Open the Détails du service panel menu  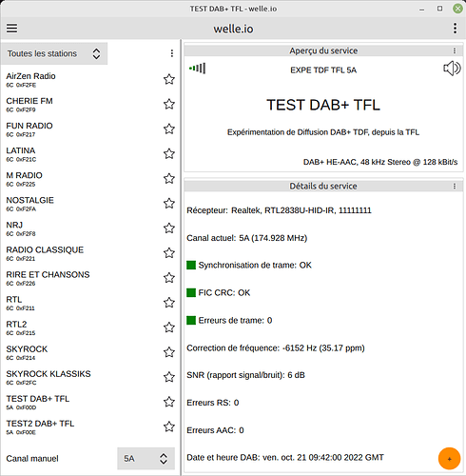455,187
